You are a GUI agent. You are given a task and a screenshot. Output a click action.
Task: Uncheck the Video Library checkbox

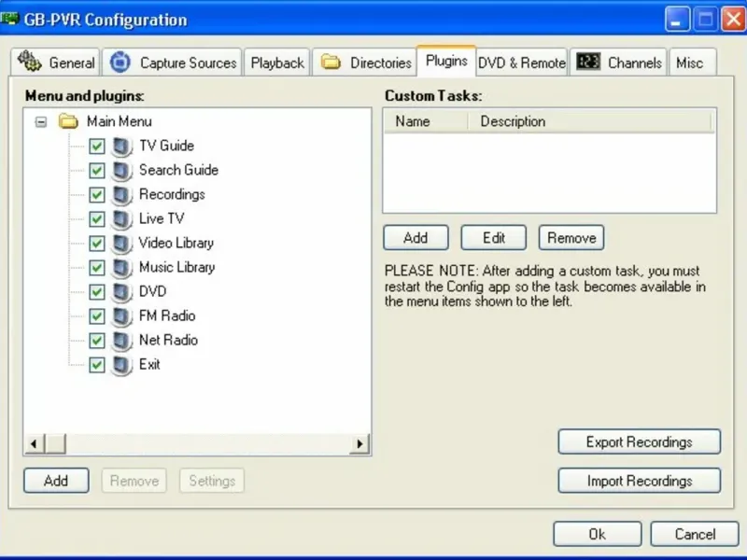(x=97, y=244)
